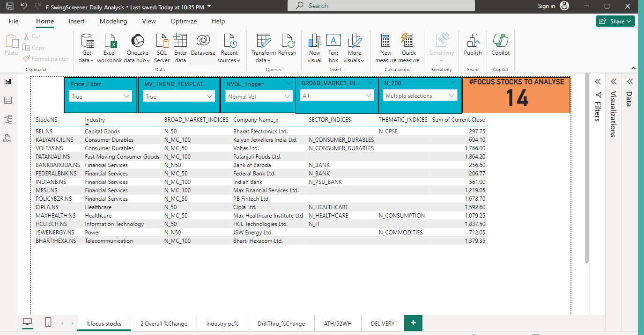
Task: Switch to the 2.Overall %Change page tab
Action: [x=164, y=323]
